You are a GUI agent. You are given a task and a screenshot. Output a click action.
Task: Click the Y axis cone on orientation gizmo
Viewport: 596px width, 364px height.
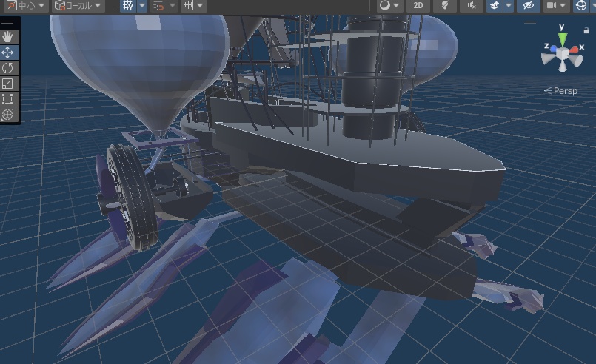coord(562,38)
